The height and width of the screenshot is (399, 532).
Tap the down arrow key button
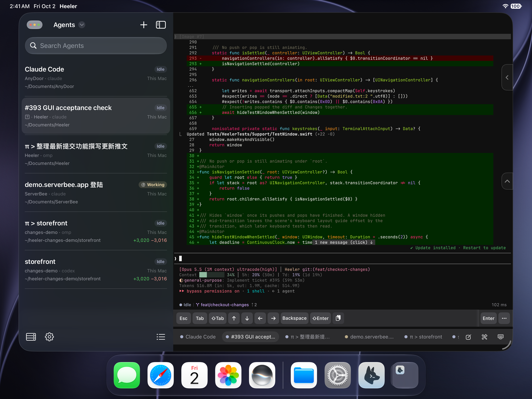(247, 318)
